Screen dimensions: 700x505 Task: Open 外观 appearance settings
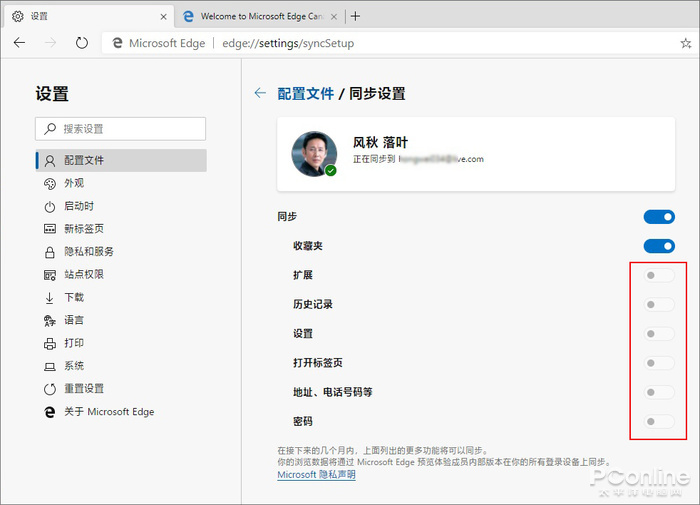click(74, 183)
